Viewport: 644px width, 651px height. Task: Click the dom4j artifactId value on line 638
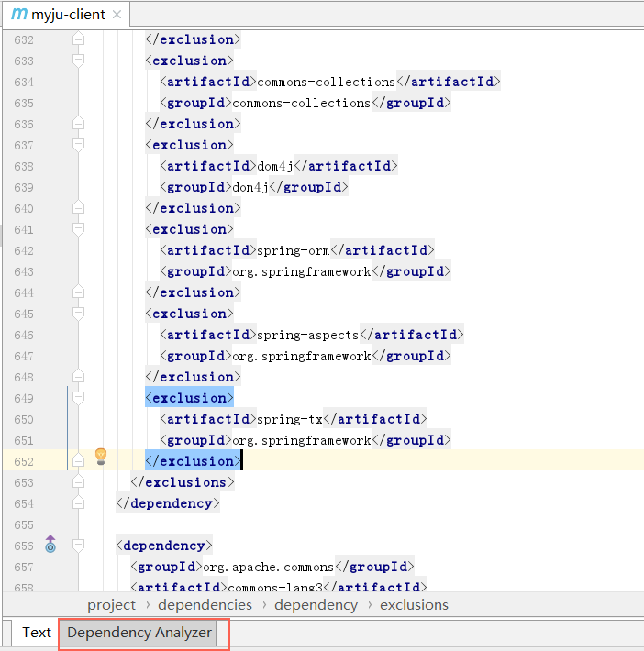point(275,166)
